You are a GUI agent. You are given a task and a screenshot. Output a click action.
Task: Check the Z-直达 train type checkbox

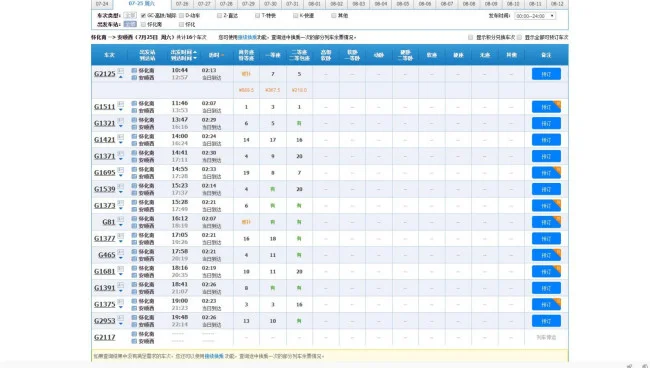point(220,15)
